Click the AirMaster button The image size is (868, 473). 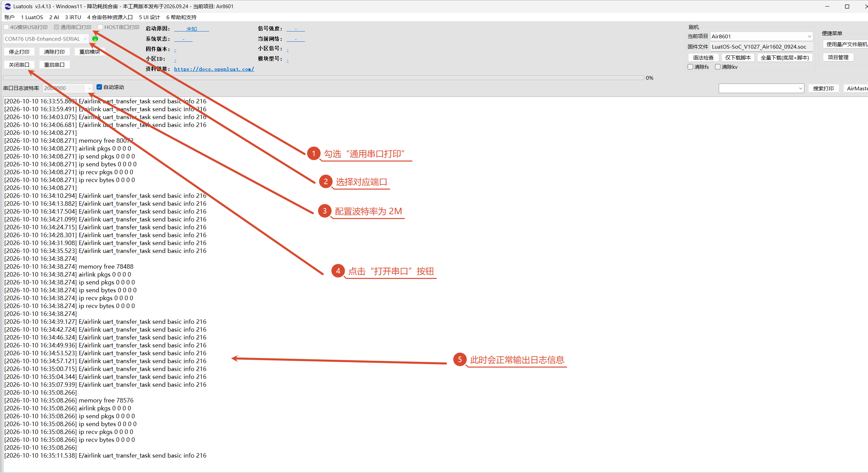coord(856,88)
